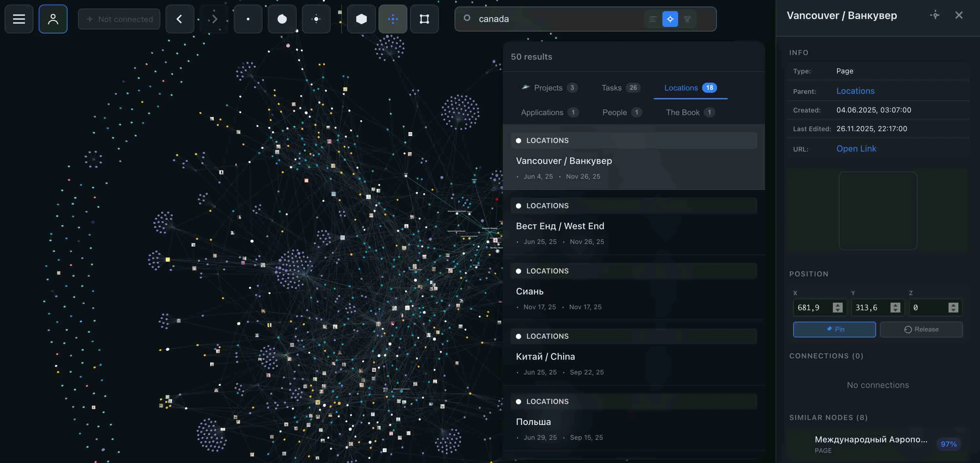Select the large circle node tool
This screenshot has height=463, width=980.
(x=282, y=19)
